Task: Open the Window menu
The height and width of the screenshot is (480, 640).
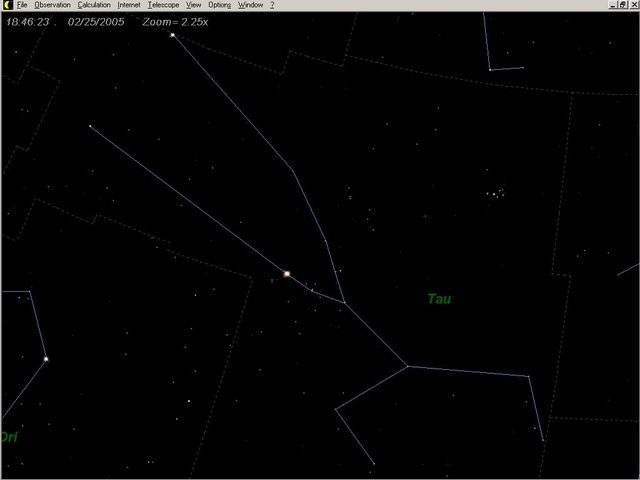Action: pos(250,5)
